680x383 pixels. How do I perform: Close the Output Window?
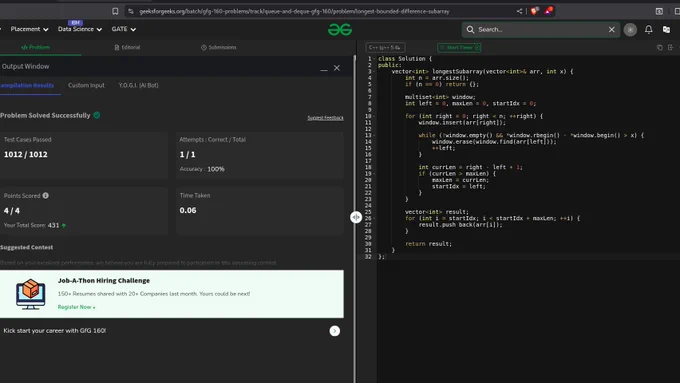(337, 68)
